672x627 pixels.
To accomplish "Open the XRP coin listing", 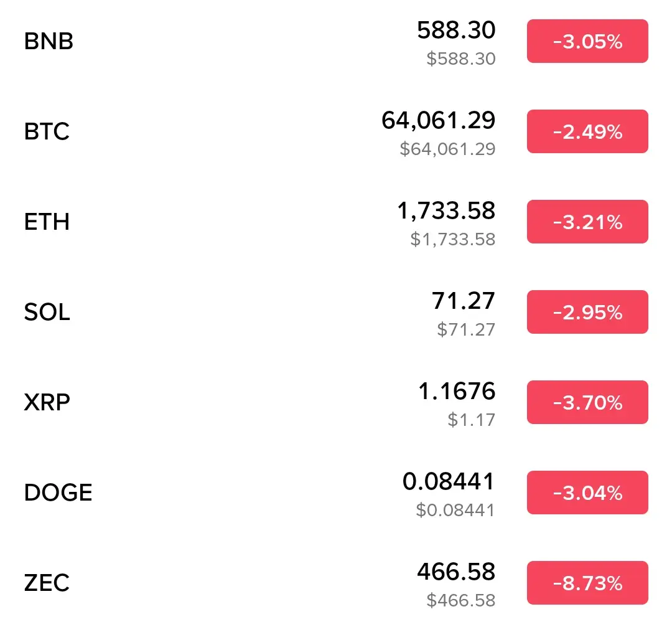I will pyautogui.click(x=336, y=402).
